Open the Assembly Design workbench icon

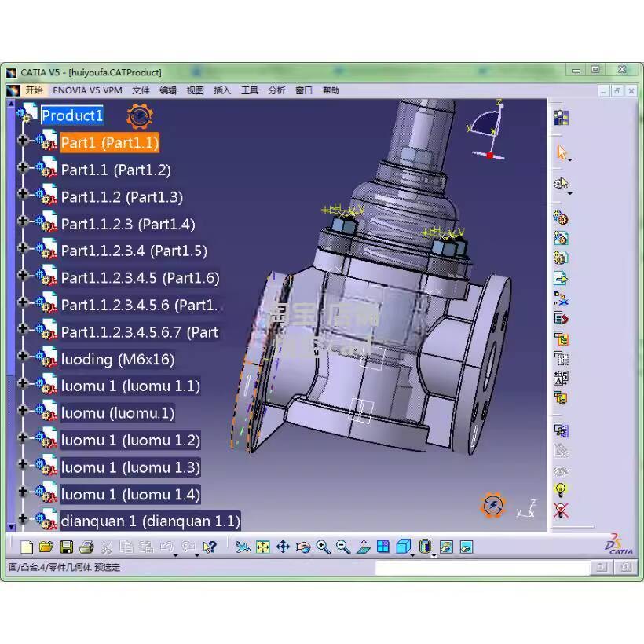click(561, 118)
